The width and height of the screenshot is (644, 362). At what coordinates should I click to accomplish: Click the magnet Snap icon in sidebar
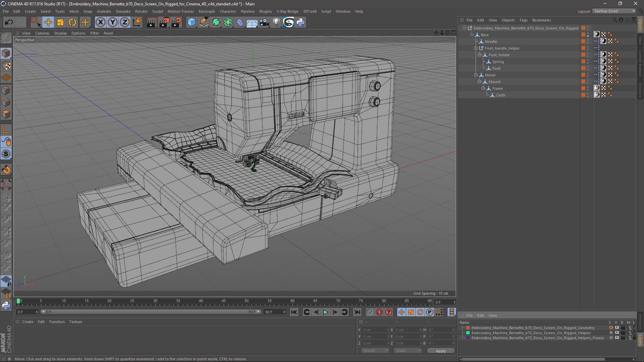6,170
